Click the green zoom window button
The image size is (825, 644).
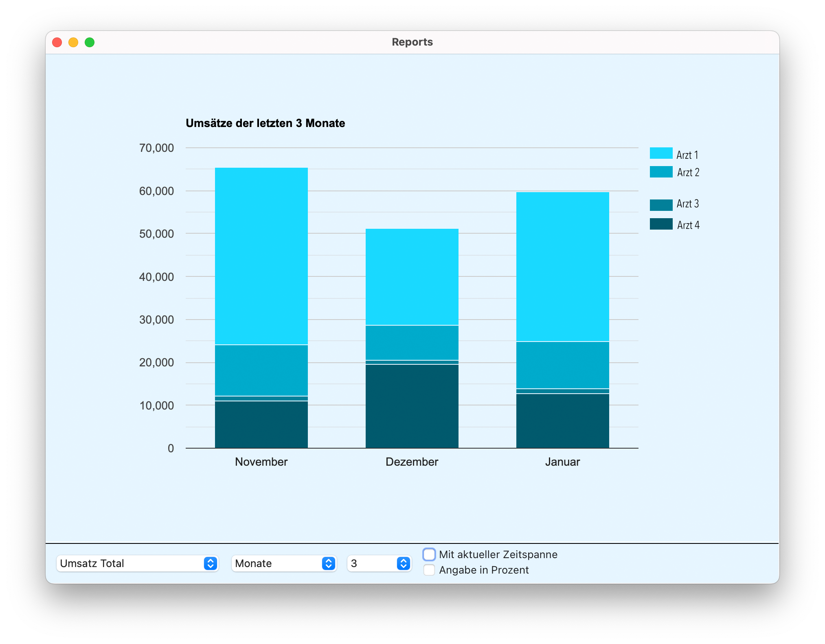pyautogui.click(x=90, y=42)
